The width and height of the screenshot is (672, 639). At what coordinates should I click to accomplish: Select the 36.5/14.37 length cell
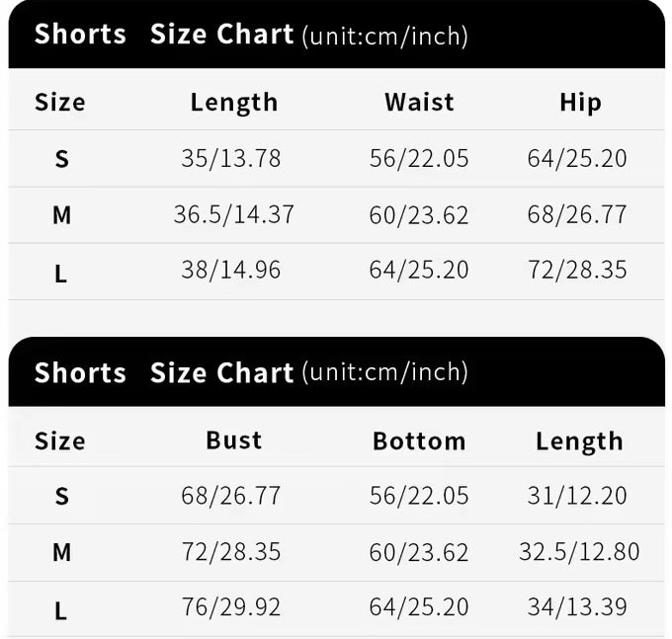point(234,214)
